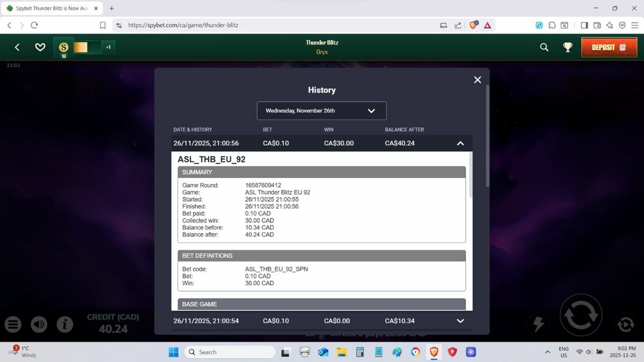The width and height of the screenshot is (644, 362).
Task: Open the autoplay spin button
Action: 625,324
